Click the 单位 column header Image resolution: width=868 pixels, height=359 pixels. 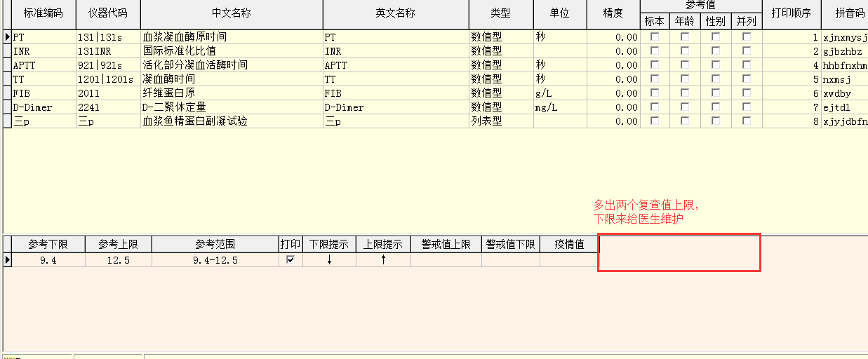[560, 13]
